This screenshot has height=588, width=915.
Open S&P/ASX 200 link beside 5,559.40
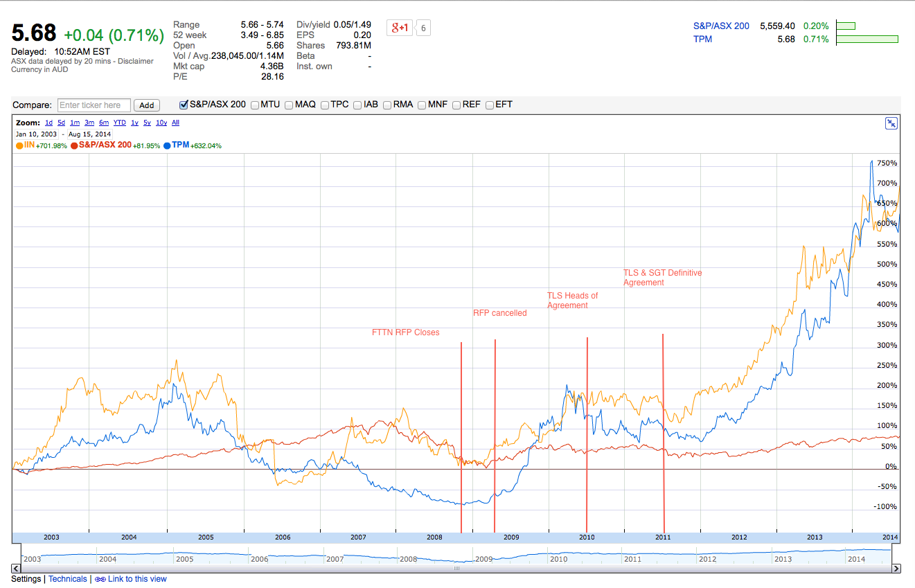coord(721,26)
